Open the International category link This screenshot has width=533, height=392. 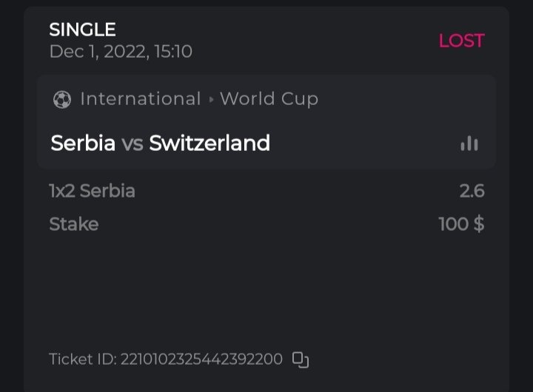pyautogui.click(x=140, y=99)
